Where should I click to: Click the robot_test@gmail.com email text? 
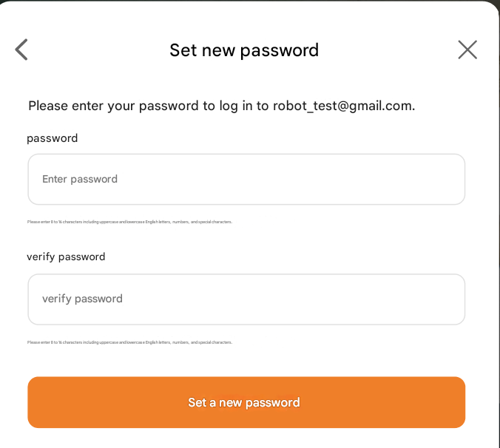tap(342, 106)
